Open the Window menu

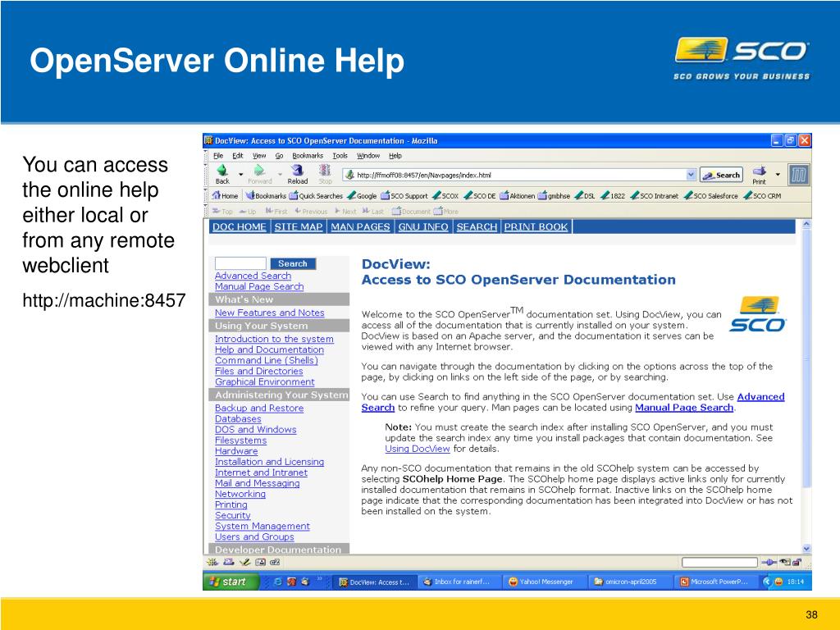click(368, 156)
